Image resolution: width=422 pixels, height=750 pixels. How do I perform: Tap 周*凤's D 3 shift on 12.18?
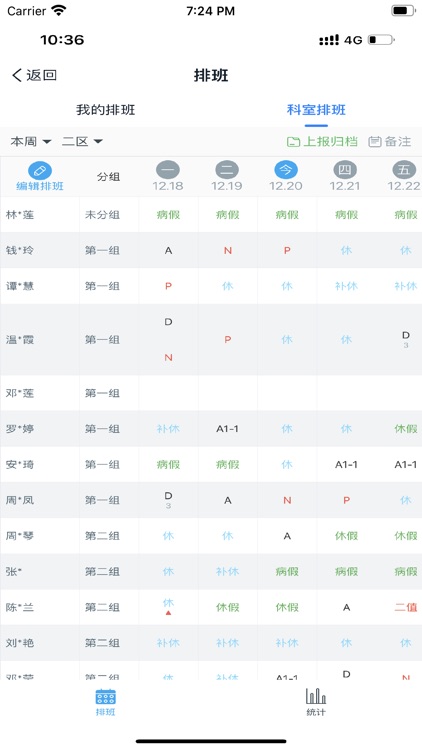[168, 500]
